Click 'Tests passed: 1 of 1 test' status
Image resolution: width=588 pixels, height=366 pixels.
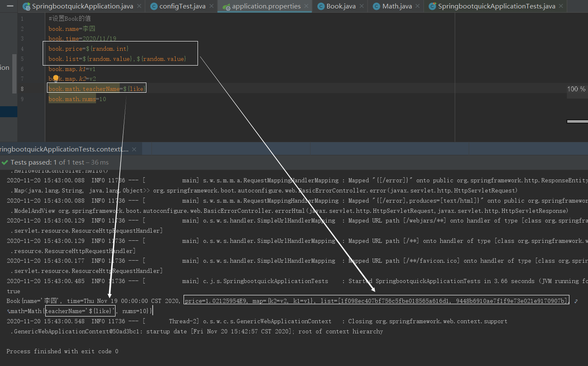click(x=60, y=162)
